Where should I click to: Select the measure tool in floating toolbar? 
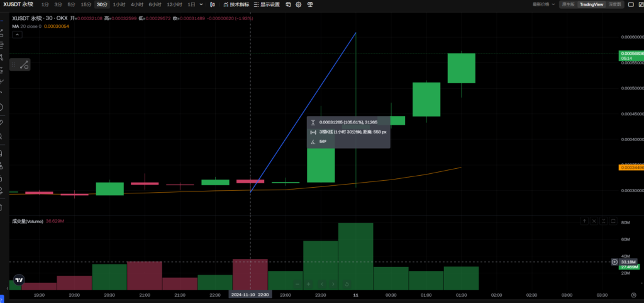(24, 64)
